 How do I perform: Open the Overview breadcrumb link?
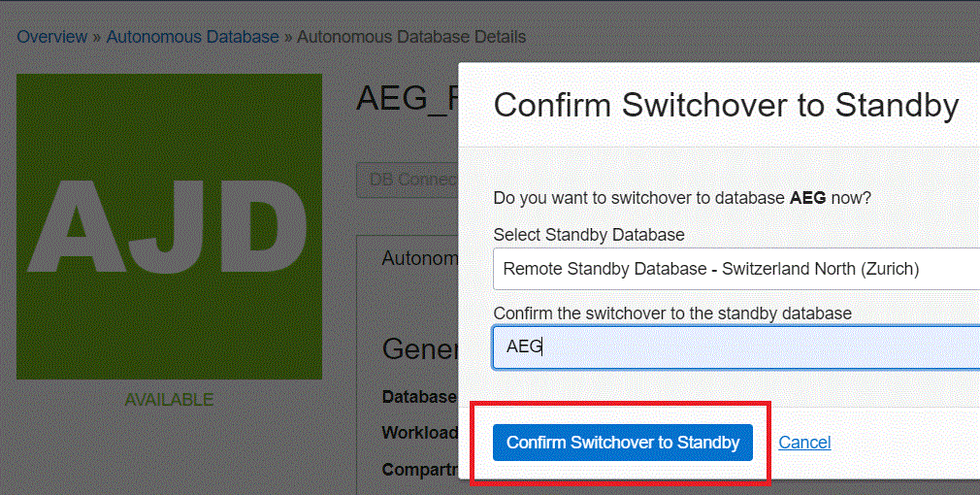coord(51,37)
